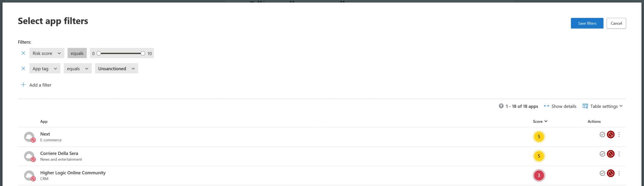Click the Cancel button
Viewport: 644px width, 186px height.
pyautogui.click(x=616, y=23)
